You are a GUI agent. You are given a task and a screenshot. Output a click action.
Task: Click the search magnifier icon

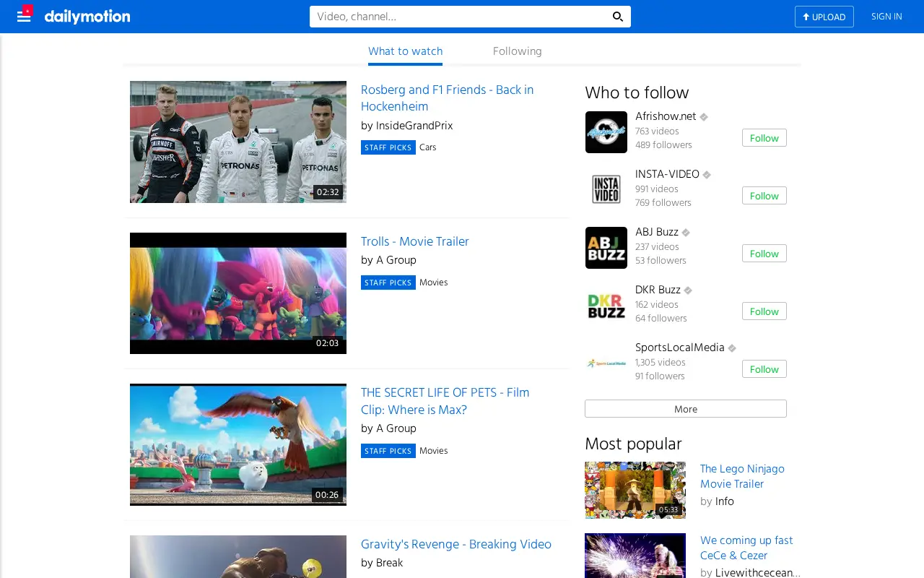(618, 17)
